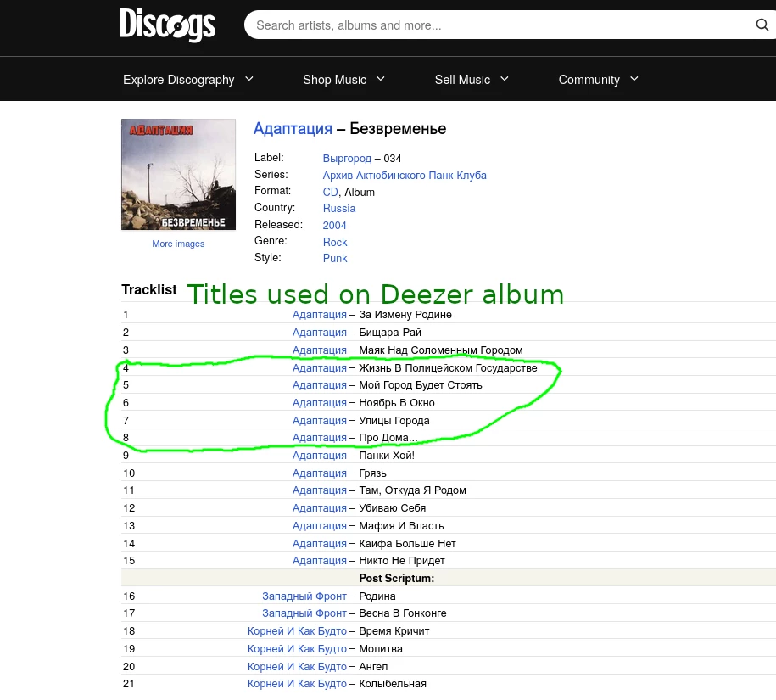Expand the Community chevron
This screenshot has height=700, width=776.
click(634, 79)
